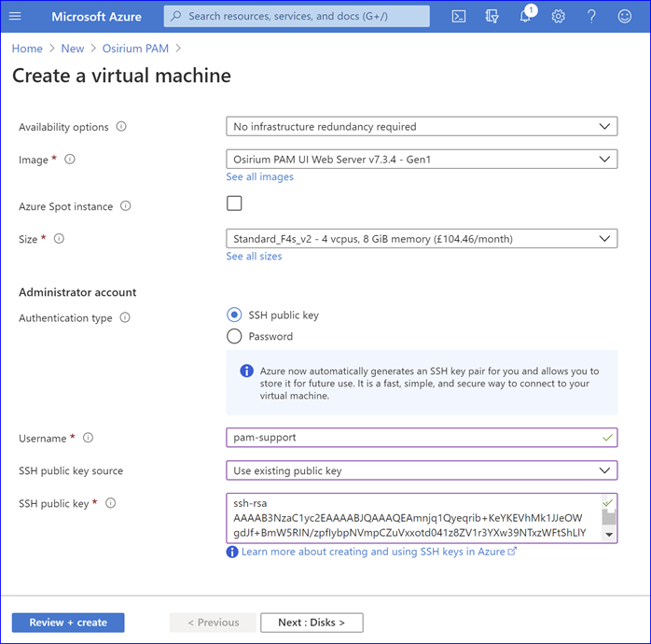The height and width of the screenshot is (644, 651).
Task: Click the Review + create button
Action: pyautogui.click(x=68, y=623)
